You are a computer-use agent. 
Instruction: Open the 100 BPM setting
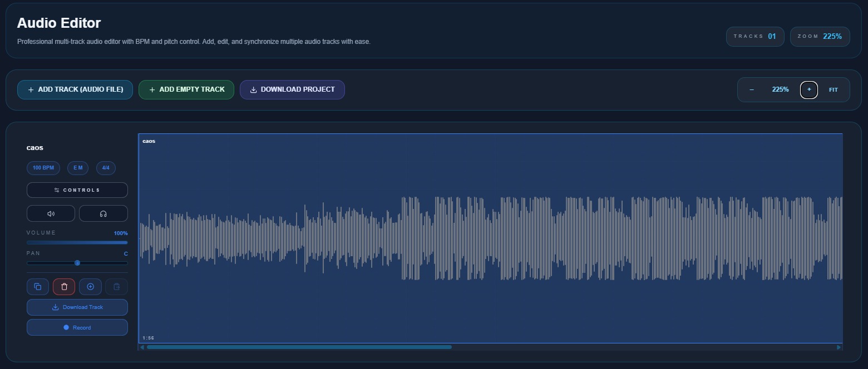click(43, 168)
